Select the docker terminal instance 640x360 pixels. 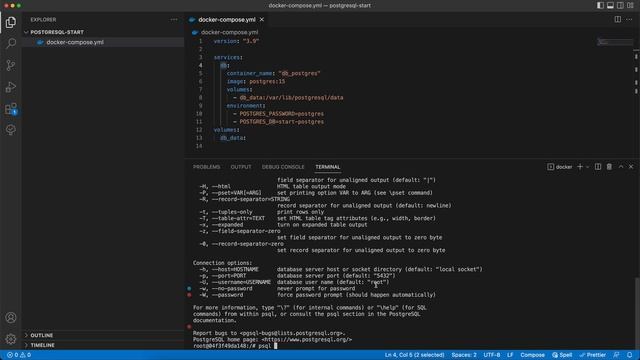(560, 167)
